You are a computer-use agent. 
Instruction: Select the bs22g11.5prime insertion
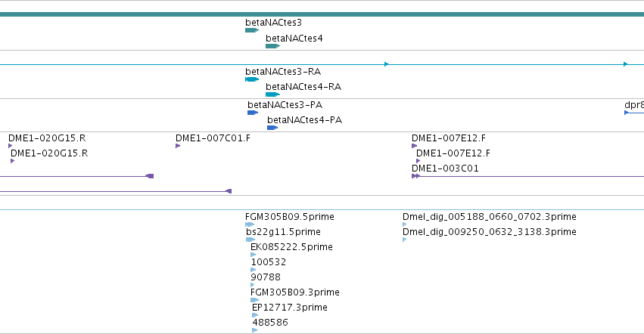click(x=250, y=240)
